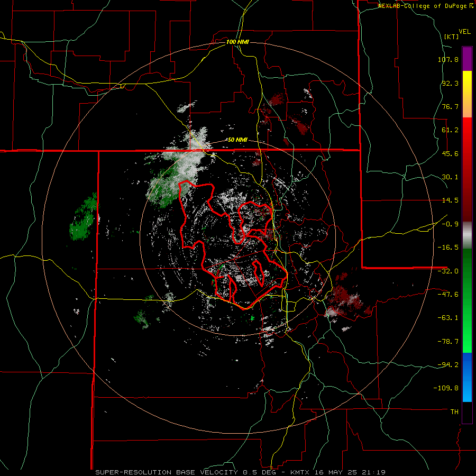The height and width of the screenshot is (476, 476).
Task: Click the -78.7 legend value
Action: pos(448,342)
